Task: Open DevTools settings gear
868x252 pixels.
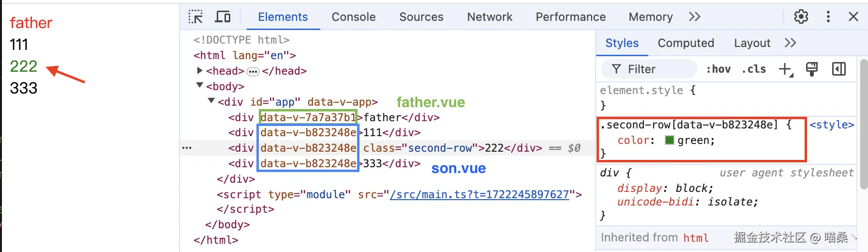Action: [801, 17]
